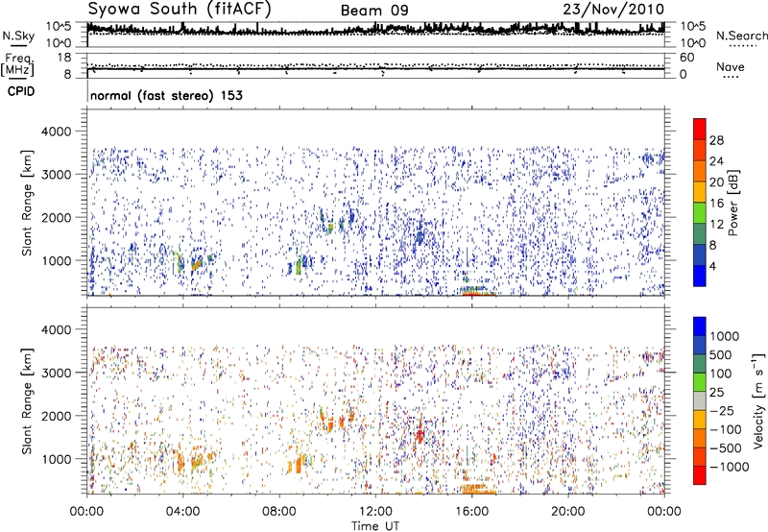The height and width of the screenshot is (532, 768).
Task: Click the '2000' tick of the velocity panel
Action: click(x=59, y=416)
